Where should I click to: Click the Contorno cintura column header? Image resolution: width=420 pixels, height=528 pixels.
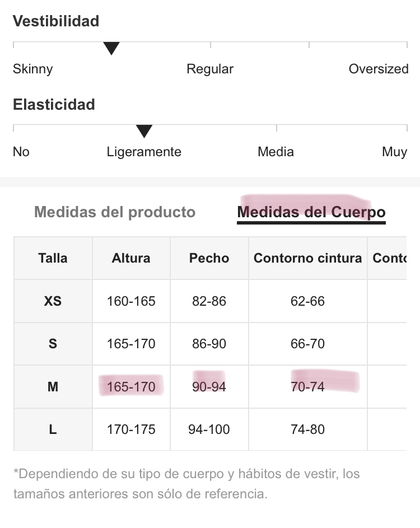pos(308,258)
